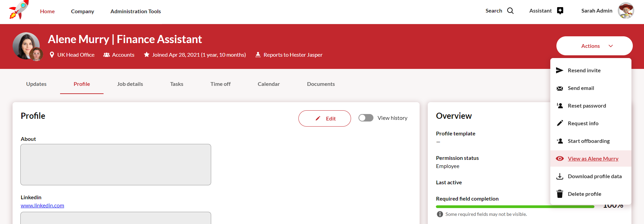644x224 pixels.
Task: Click the required field completion progress bar
Action: (x=515, y=206)
